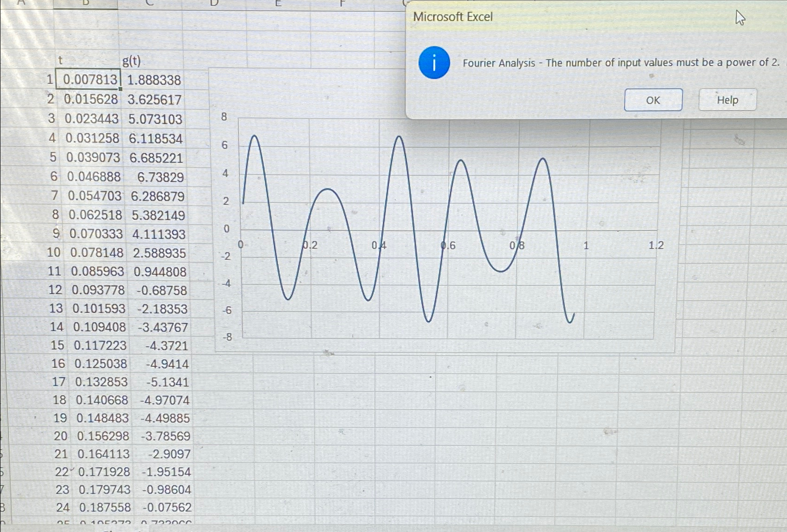This screenshot has height=532, width=787.
Task: Select cell with value -3.78569
Action: click(x=165, y=436)
